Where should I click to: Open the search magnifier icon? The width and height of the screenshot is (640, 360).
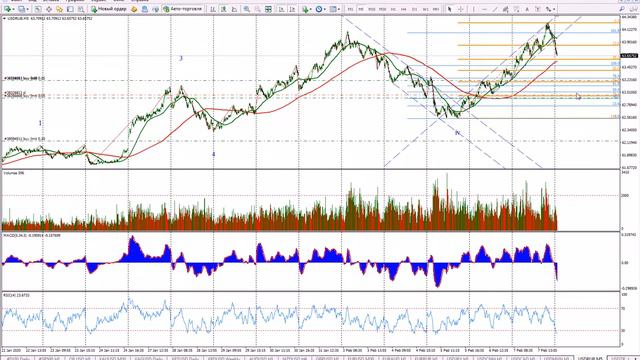click(622, 9)
